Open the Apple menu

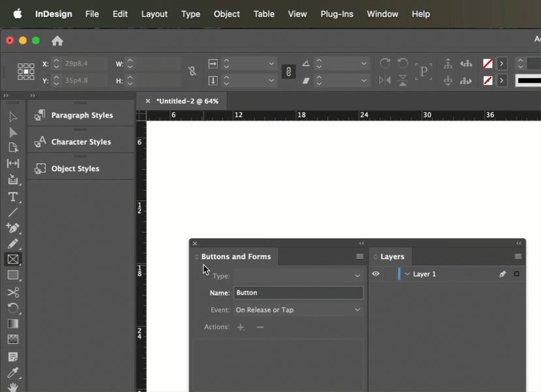pyautogui.click(x=18, y=14)
